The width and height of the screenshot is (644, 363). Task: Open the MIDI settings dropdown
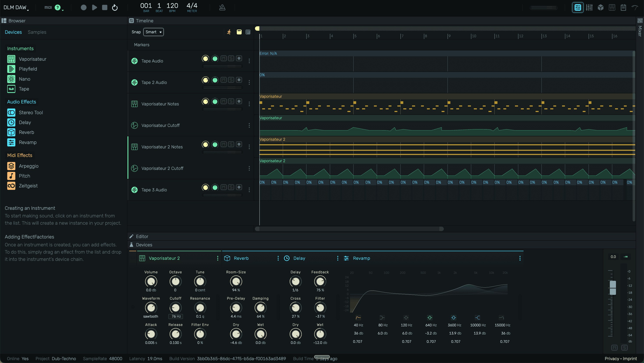[x=48, y=7]
